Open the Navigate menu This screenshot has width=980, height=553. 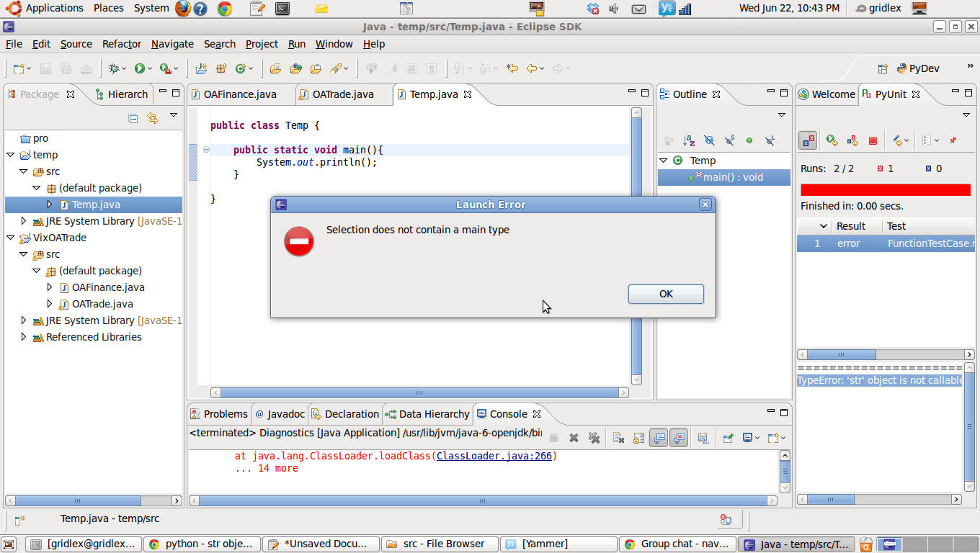172,44
